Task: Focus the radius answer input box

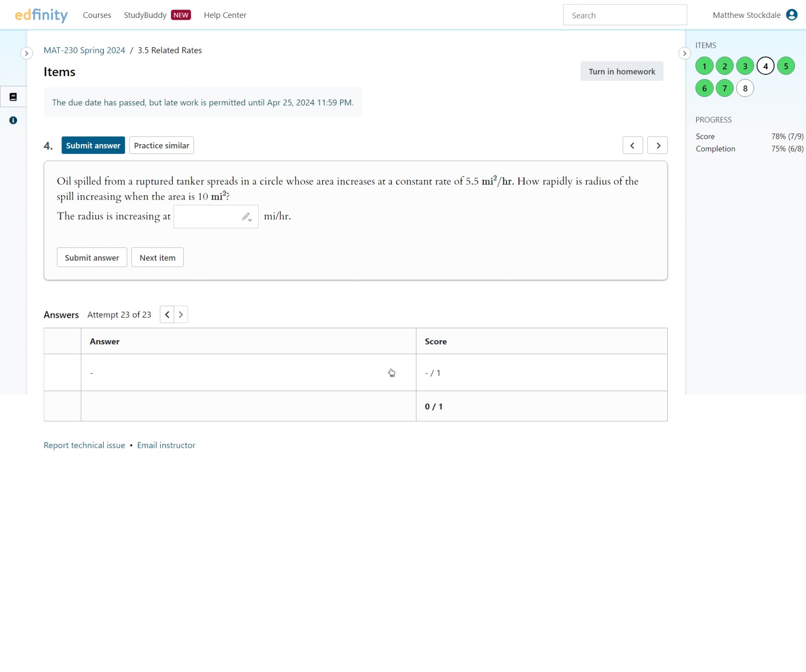Action: point(216,217)
